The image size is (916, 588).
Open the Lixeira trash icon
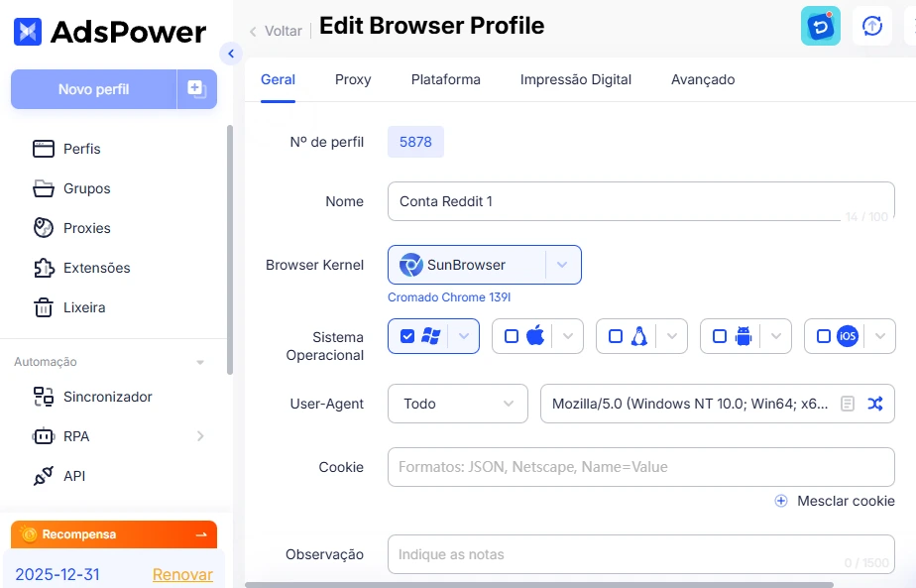coord(43,307)
